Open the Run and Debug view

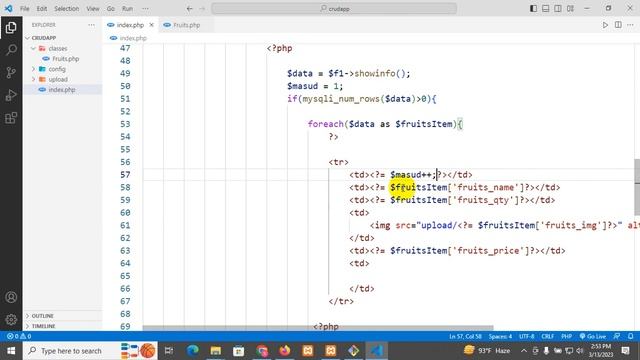click(11, 96)
